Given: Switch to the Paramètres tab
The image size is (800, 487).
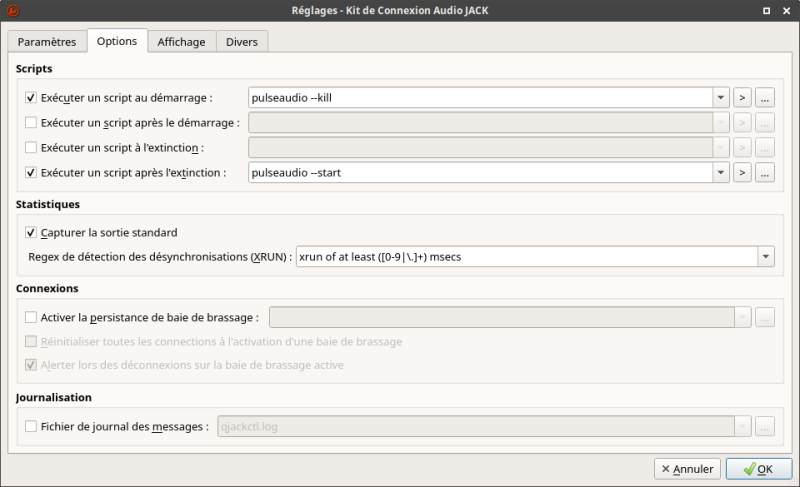Looking at the screenshot, I should pyautogui.click(x=47, y=42).
